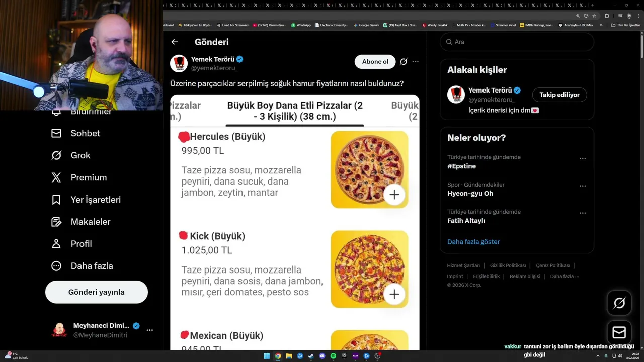Open Chrome from the taskbar
This screenshot has width=644, height=362.
click(278, 356)
